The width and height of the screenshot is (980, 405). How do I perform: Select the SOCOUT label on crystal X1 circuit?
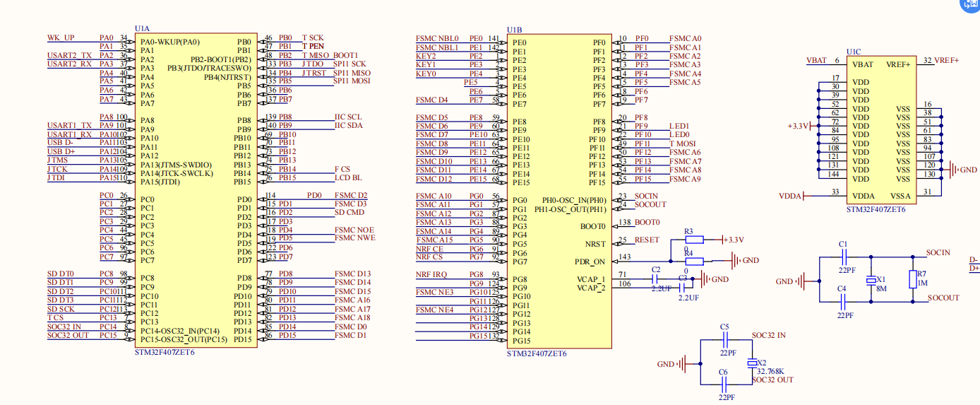943,298
